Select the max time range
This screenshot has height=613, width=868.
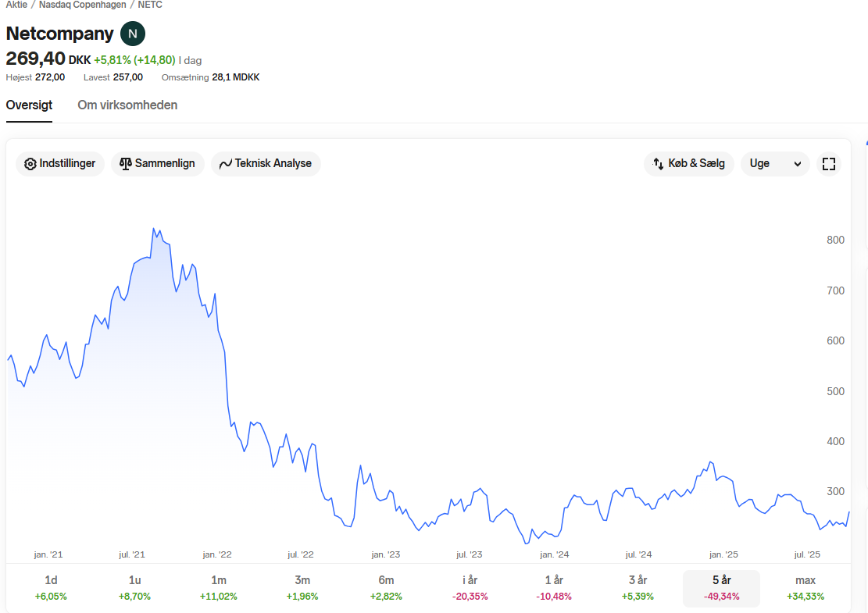(805, 588)
